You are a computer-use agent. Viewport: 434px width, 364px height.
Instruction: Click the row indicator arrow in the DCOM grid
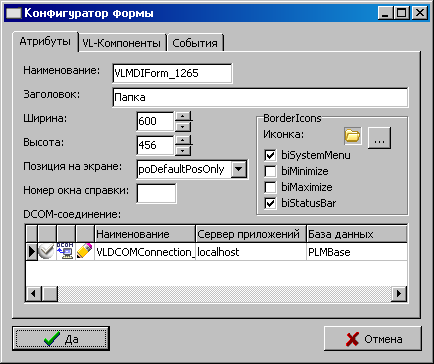click(x=31, y=252)
